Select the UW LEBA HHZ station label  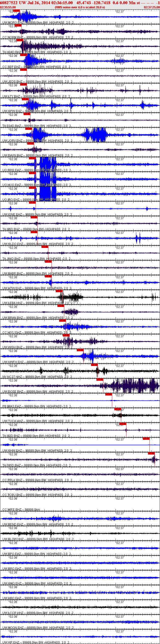coord(38,303)
